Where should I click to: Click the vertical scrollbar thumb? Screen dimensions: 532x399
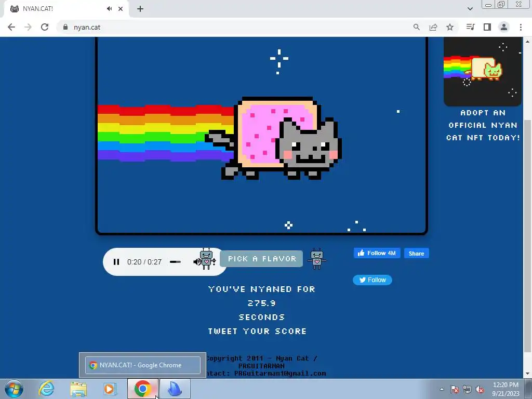point(527,235)
